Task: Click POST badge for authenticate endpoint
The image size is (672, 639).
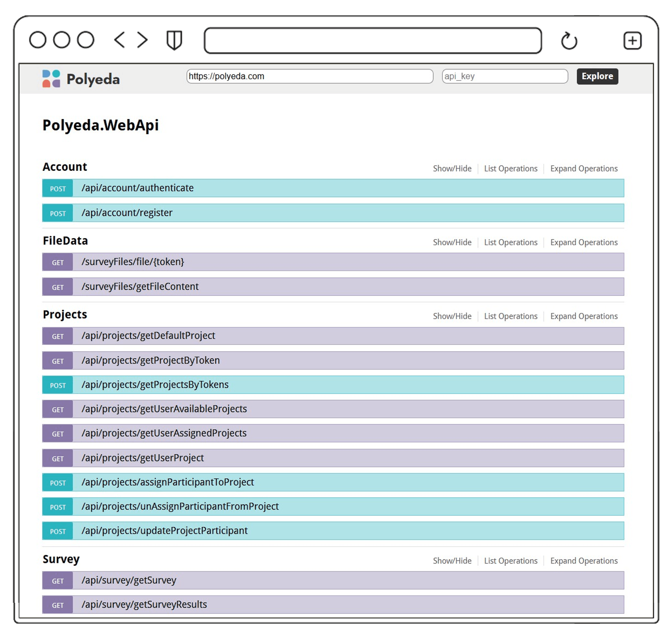Action: pyautogui.click(x=58, y=188)
